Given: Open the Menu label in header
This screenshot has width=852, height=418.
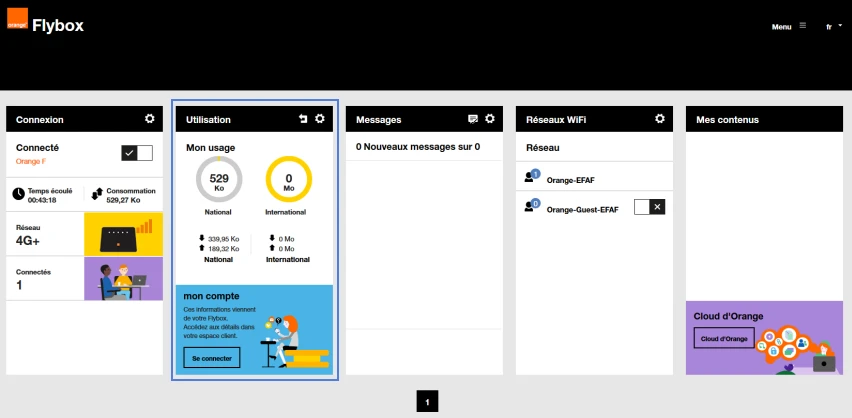Looking at the screenshot, I should coord(781,27).
